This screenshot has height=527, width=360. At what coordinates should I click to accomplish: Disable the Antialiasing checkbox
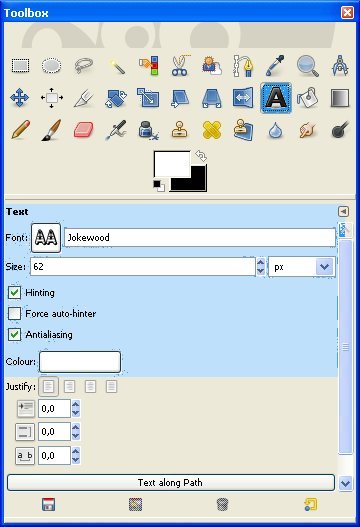14,335
